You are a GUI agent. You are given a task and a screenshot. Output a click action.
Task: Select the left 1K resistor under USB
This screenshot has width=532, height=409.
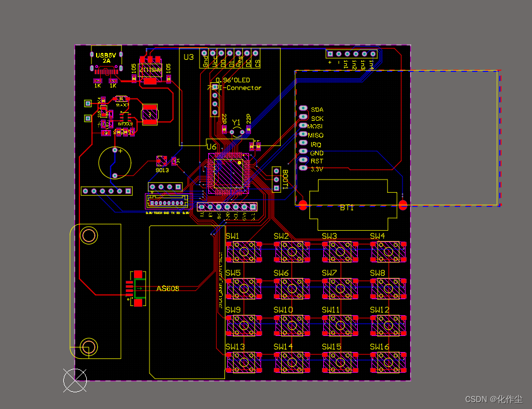(98, 81)
